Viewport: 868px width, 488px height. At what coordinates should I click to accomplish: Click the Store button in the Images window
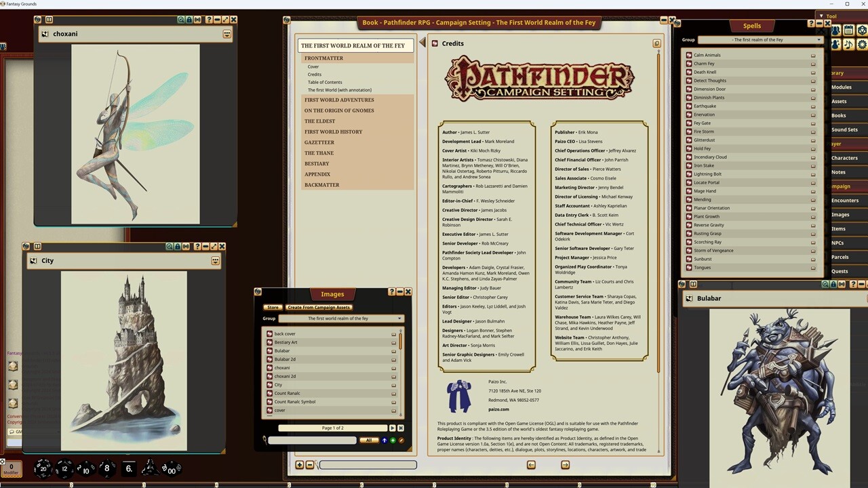point(273,307)
